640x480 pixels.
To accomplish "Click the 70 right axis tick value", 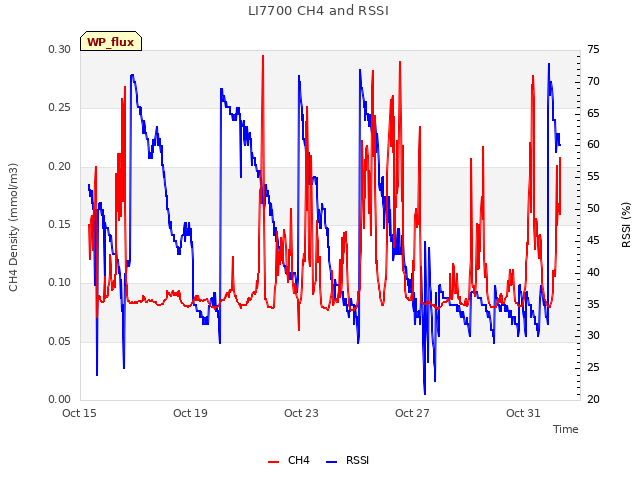I will point(593,82).
